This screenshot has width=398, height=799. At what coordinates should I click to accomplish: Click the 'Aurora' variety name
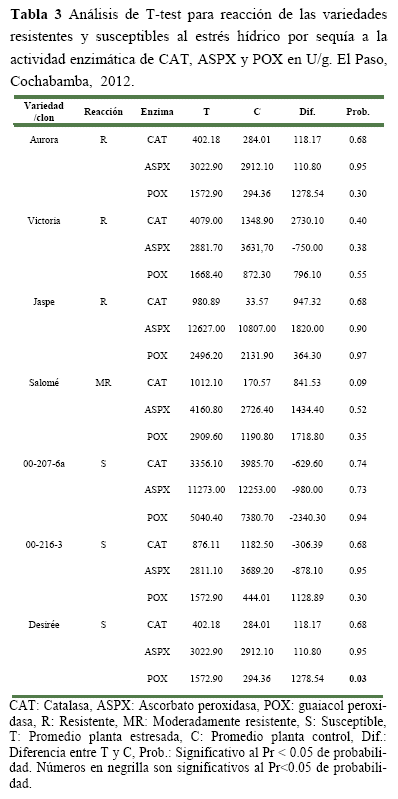pyautogui.click(x=44, y=140)
